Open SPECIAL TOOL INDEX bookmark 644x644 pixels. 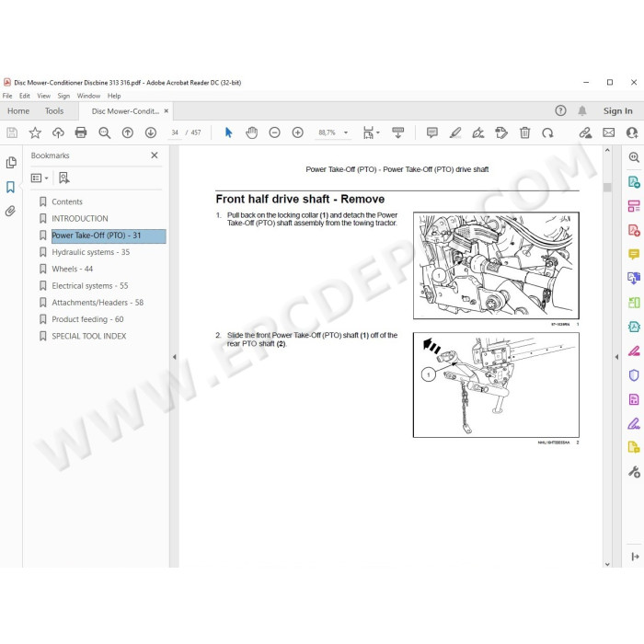coord(88,337)
